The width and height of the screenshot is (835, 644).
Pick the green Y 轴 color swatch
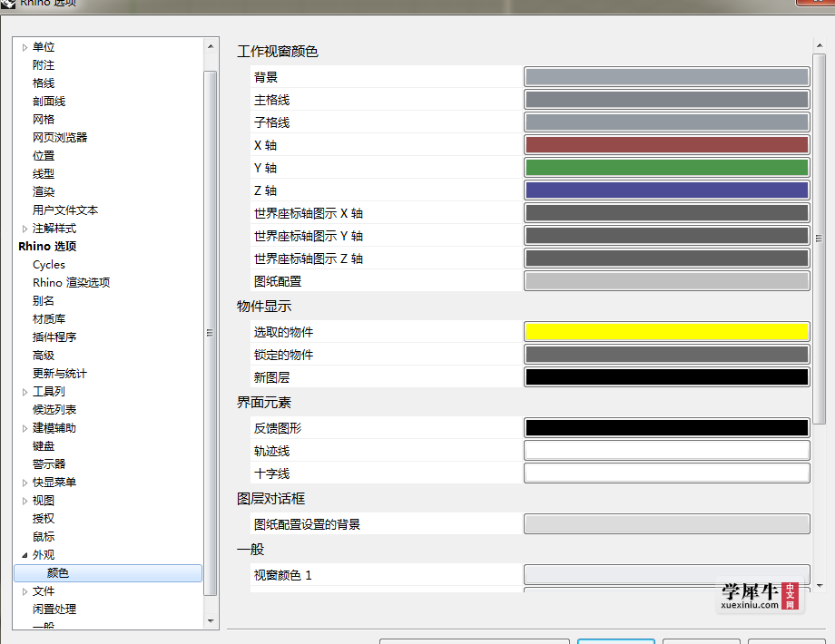(x=667, y=168)
